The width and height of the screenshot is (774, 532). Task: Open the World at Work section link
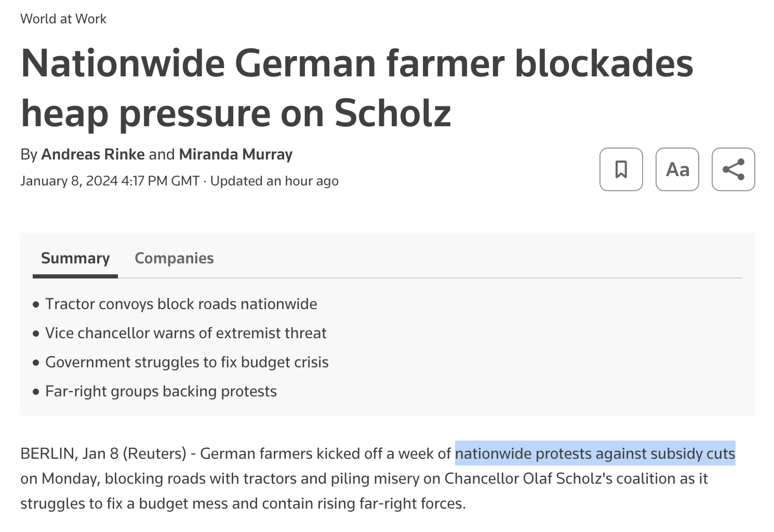click(63, 19)
